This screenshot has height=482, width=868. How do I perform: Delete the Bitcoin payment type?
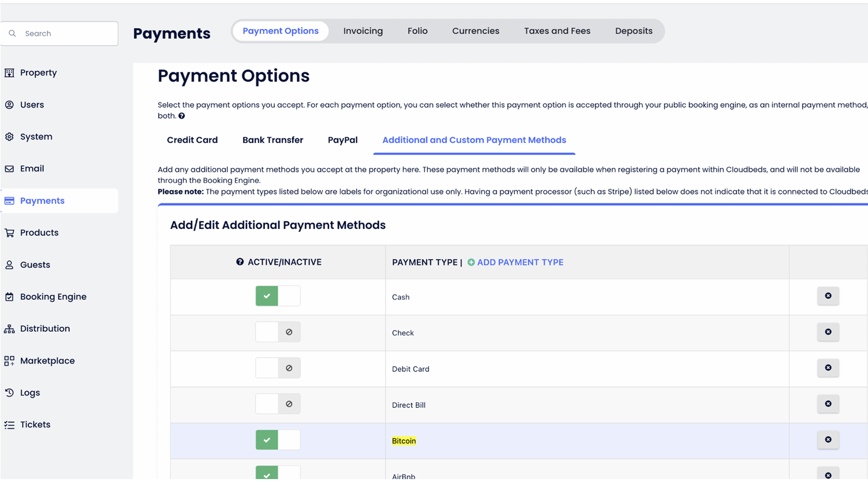(x=827, y=440)
